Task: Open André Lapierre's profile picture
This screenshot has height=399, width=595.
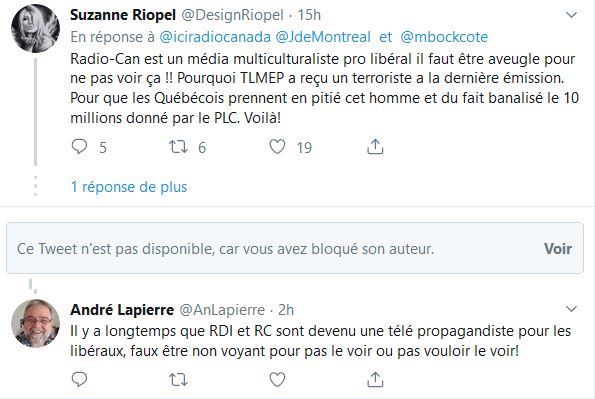Action: 35,323
